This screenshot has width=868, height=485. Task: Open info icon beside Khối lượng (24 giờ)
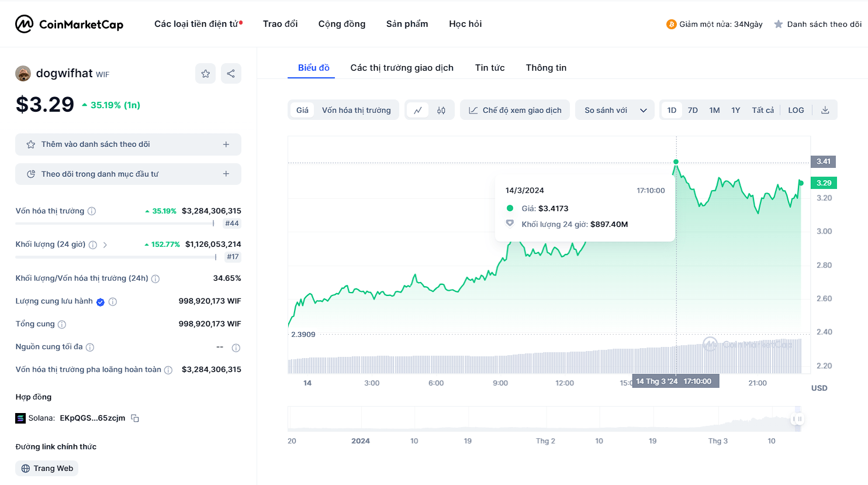pyautogui.click(x=93, y=245)
